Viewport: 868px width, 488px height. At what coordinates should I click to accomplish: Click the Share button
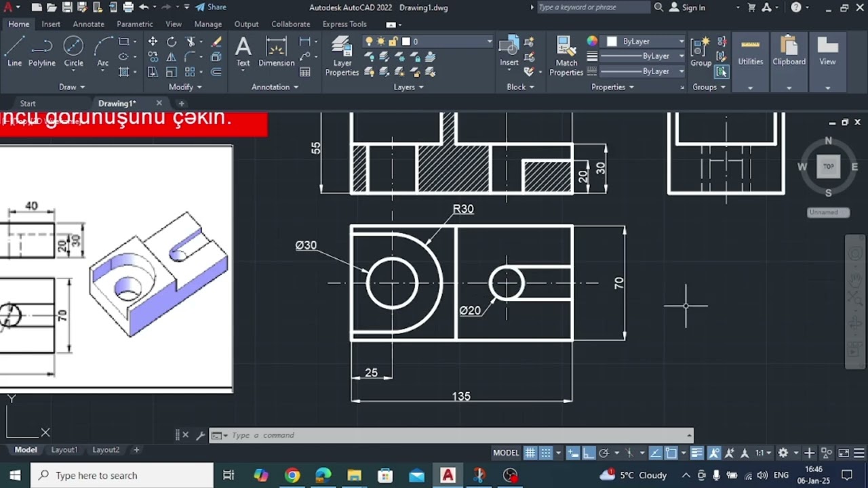[x=211, y=7]
